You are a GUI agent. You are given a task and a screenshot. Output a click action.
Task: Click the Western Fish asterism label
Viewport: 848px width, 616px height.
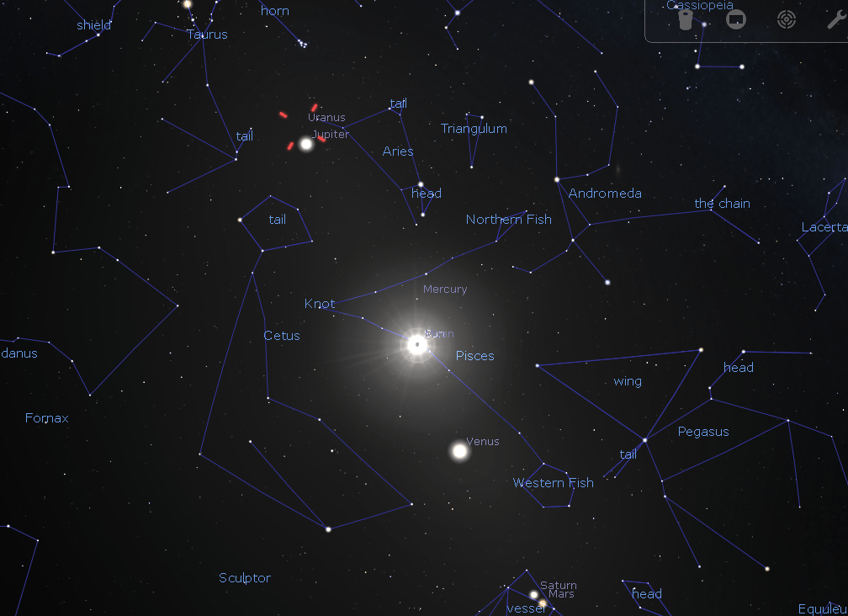[x=553, y=483]
